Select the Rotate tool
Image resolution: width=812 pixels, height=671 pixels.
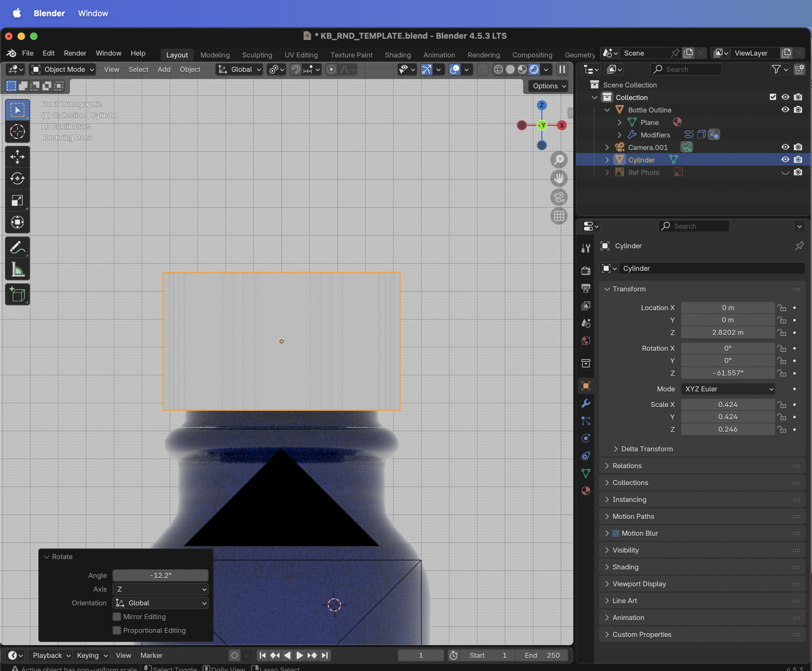17,179
